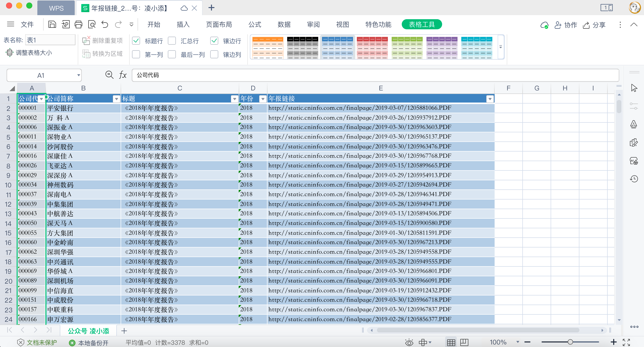Apply the orange table style

[268, 47]
